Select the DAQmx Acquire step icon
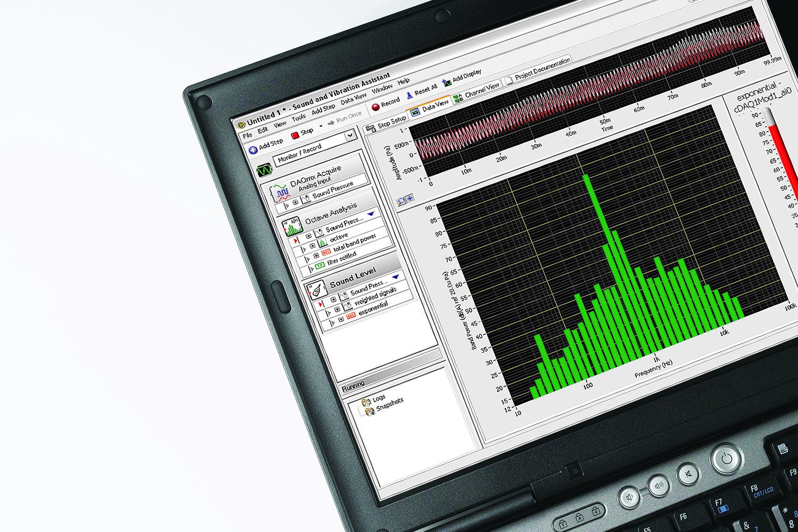 click(x=280, y=193)
